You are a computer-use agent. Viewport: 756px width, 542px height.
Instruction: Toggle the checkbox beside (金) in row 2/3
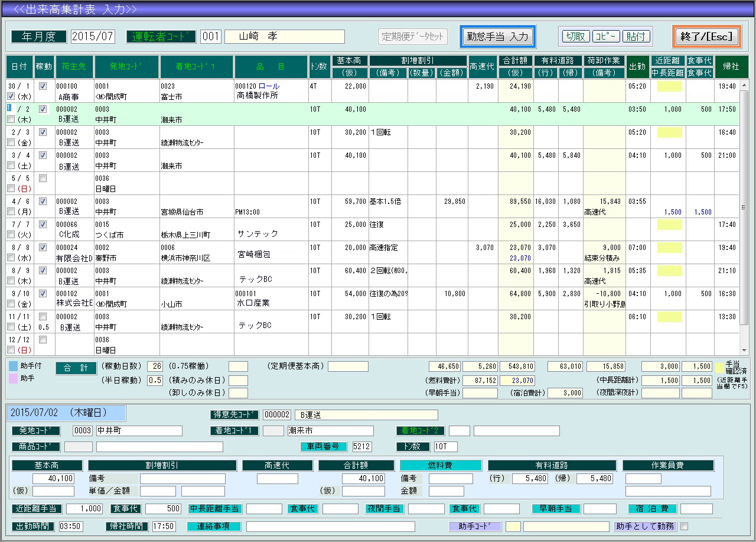11,142
